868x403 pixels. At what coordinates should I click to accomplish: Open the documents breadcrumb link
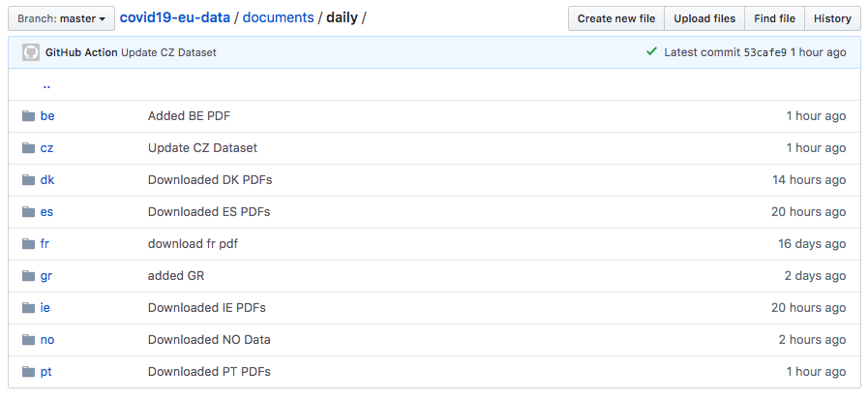coord(278,17)
